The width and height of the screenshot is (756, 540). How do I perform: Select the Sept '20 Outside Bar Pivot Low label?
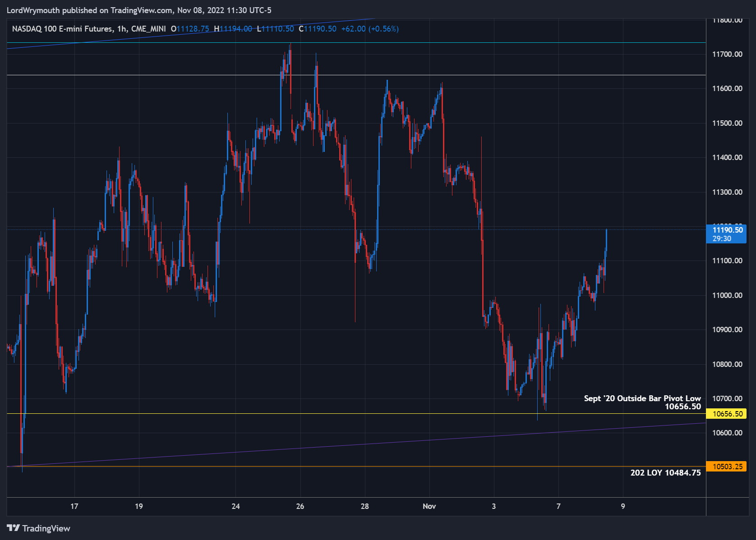click(642, 398)
